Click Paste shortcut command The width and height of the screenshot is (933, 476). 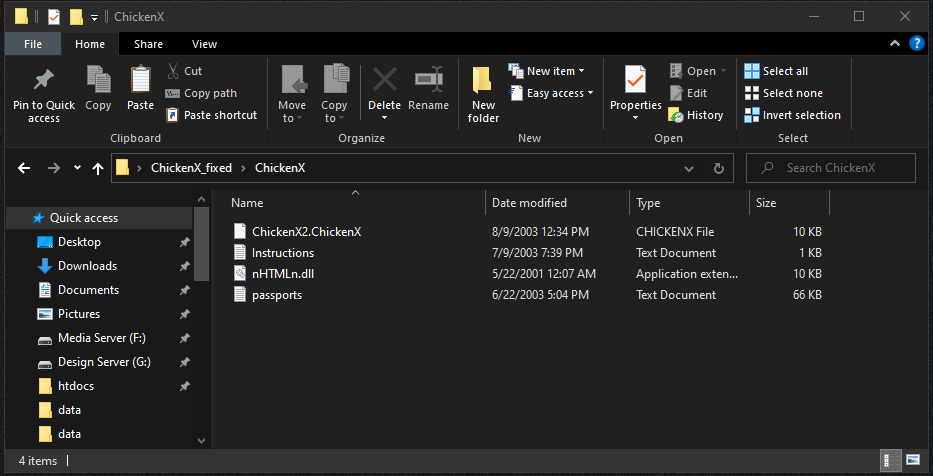(x=212, y=115)
